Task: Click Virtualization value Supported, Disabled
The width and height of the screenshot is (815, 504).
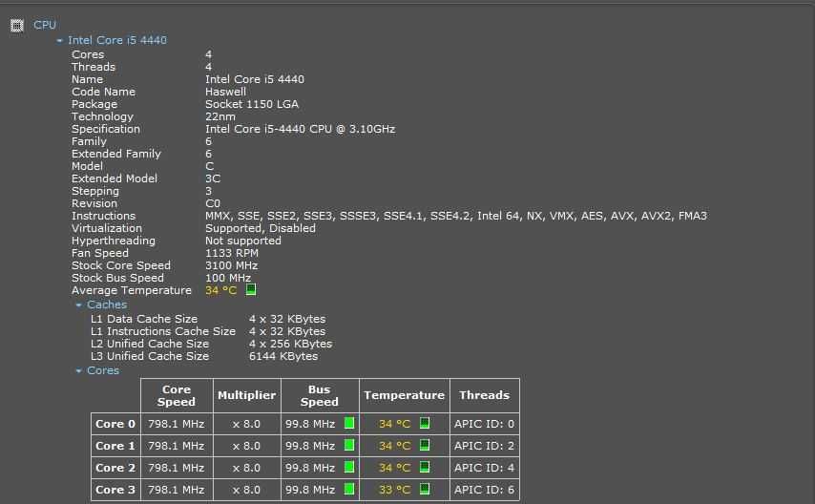Action: 261,228
